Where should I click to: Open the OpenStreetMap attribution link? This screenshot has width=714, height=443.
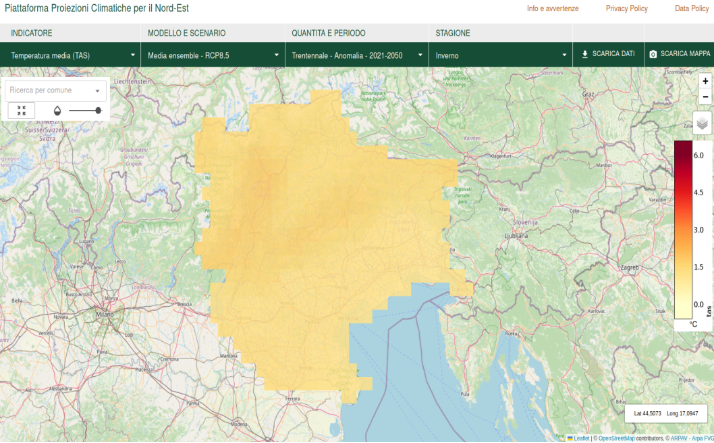(619, 438)
